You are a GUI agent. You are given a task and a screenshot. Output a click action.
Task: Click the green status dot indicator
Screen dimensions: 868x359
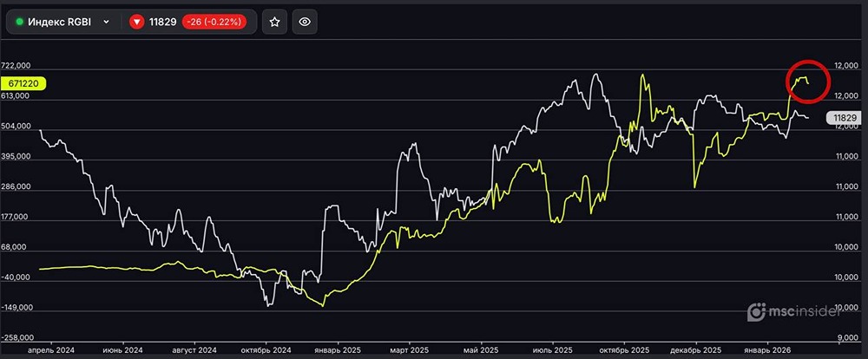point(20,22)
